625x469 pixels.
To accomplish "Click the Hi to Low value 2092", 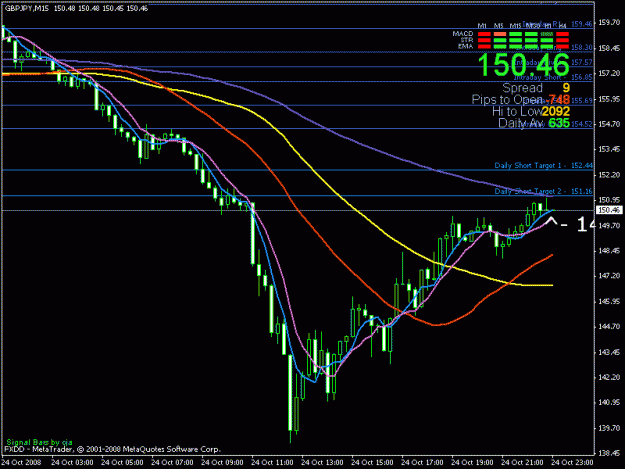I will click(x=556, y=112).
